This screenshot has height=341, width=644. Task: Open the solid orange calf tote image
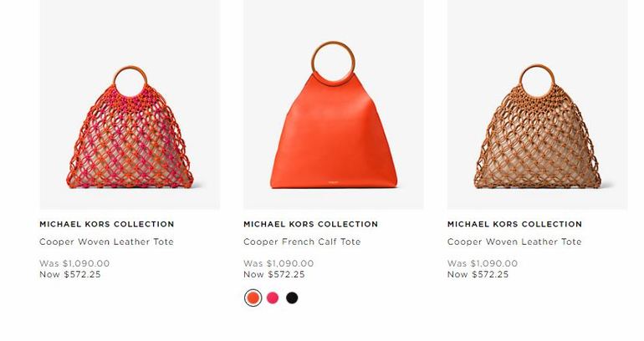334,104
